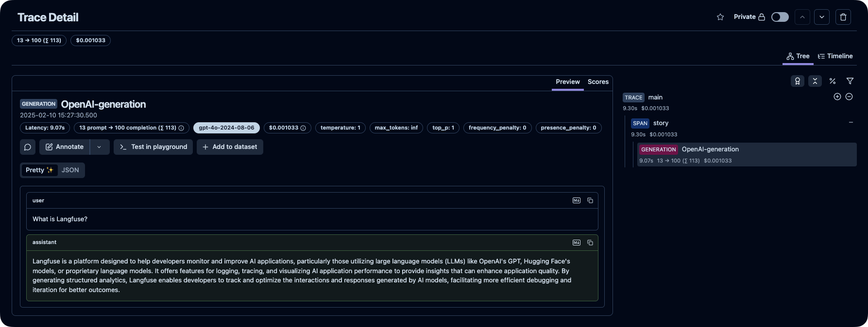Select OpenAI-generation node in the tree
Viewport: 868px width, 327px height.
click(710, 149)
